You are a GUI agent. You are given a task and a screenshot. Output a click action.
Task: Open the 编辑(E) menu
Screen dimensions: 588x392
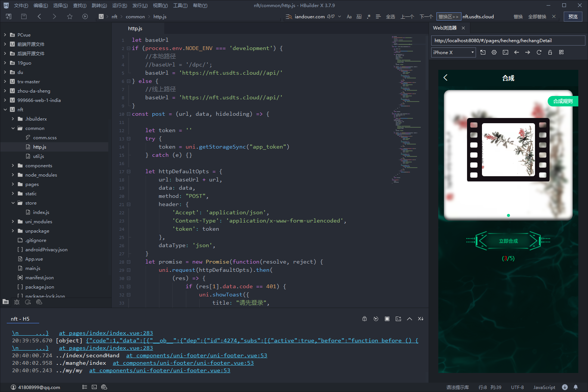[40, 5]
